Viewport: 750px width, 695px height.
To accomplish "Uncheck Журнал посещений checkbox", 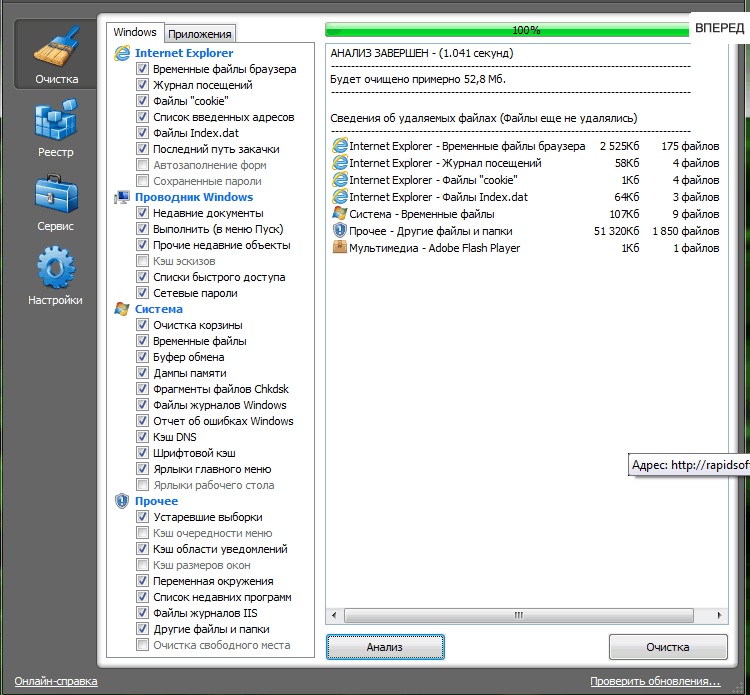I will (x=142, y=85).
